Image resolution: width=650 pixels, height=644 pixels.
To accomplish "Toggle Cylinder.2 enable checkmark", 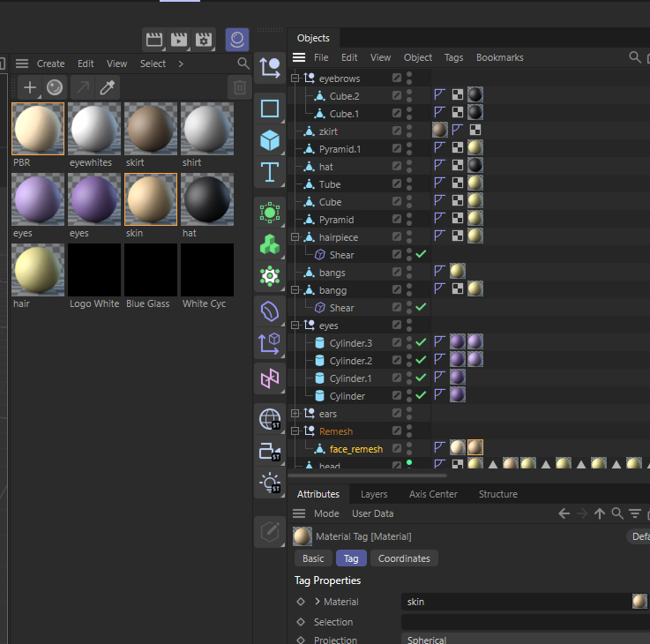I will [x=421, y=360].
